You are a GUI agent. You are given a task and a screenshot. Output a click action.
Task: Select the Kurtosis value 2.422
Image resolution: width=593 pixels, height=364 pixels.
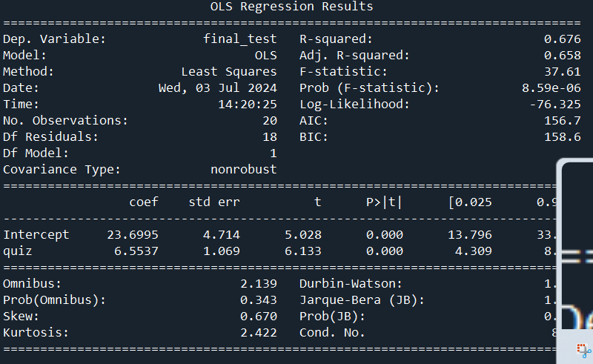tap(259, 332)
